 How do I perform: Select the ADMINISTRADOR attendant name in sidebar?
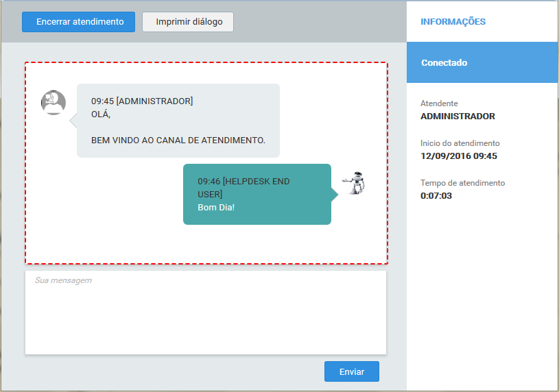point(457,116)
